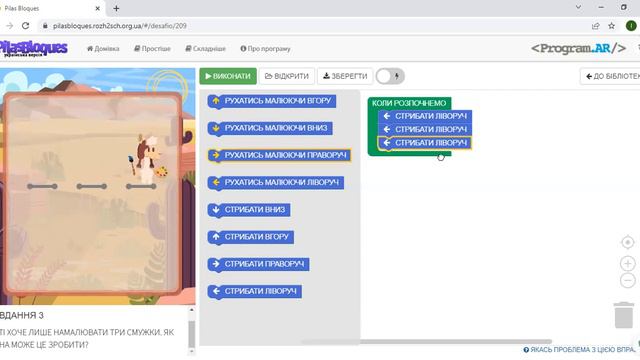
Task: Click the PilasBloques logo
Action: 33,48
